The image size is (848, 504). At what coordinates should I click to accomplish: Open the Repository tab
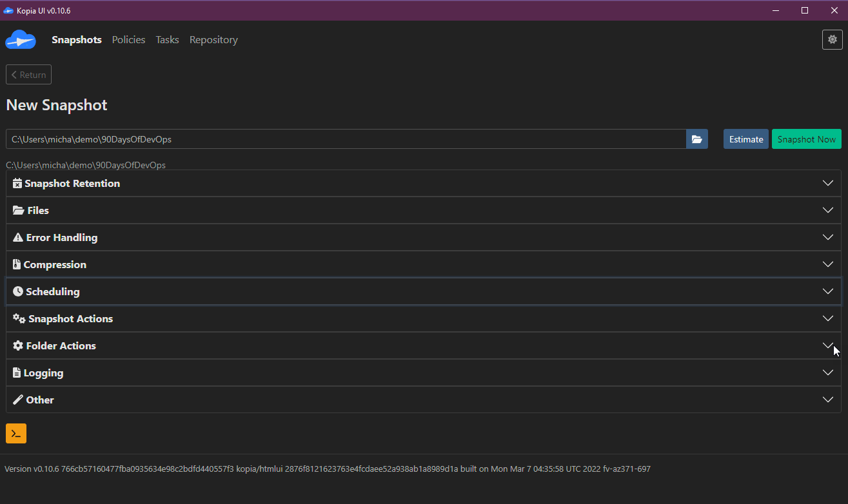click(213, 40)
